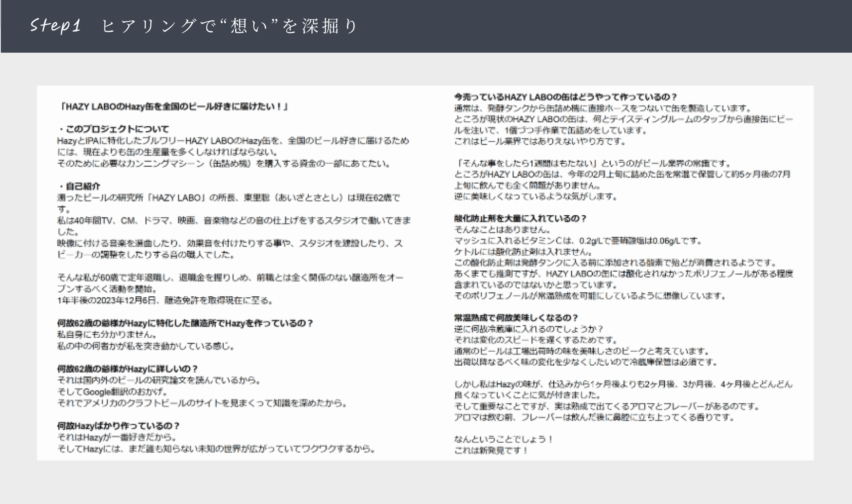This screenshot has width=852, height=504.
Task: Click the line starting "ルを注いで、1個づつ手作業で"
Action: (x=551, y=130)
